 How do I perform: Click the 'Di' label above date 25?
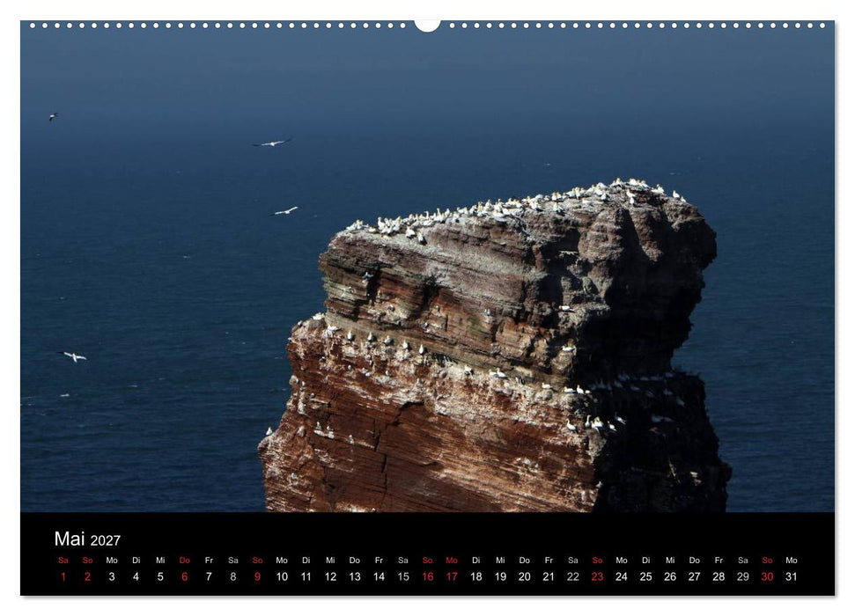tap(646, 561)
